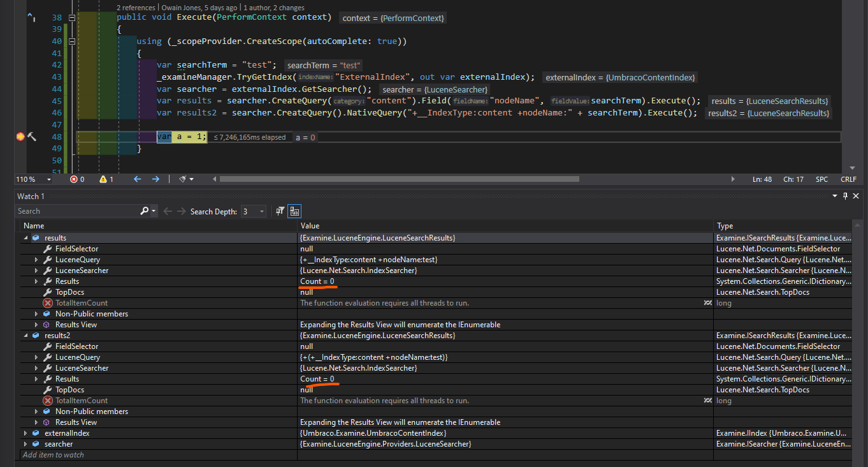Screen dimensions: 868x467
Task: Click the Watch search magnifier icon
Action: pos(145,211)
